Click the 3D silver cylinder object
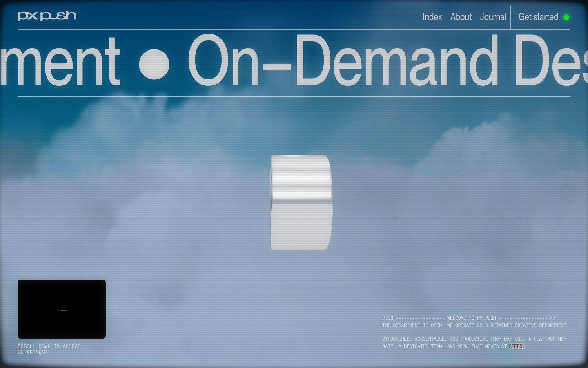The width and height of the screenshot is (588, 368). (x=301, y=202)
